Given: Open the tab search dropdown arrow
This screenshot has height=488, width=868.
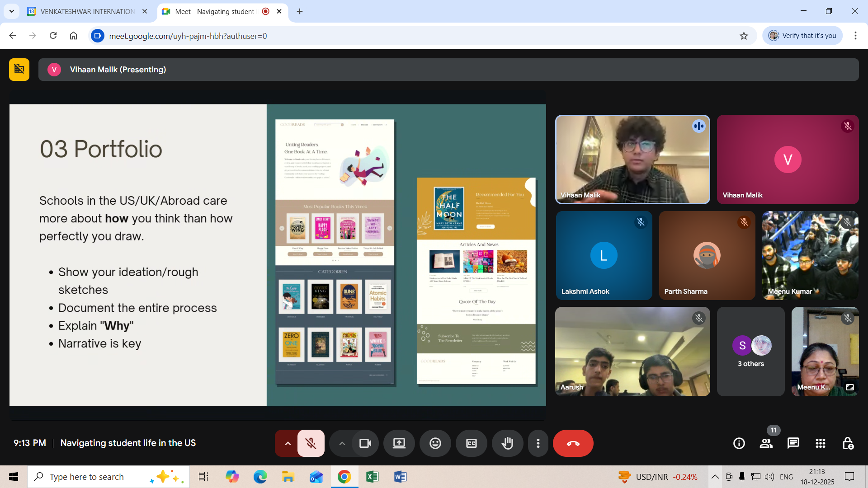Looking at the screenshot, I should point(11,11).
